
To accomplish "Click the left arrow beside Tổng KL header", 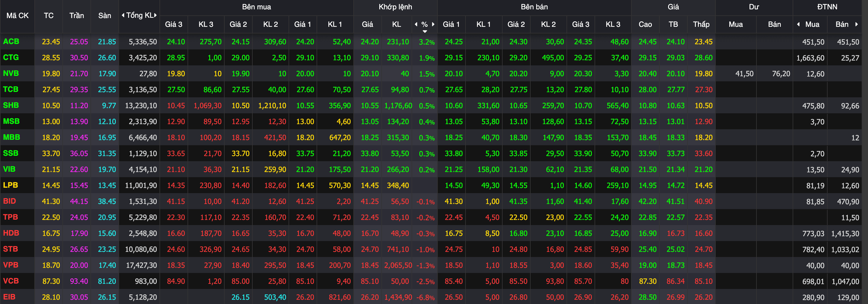I will (123, 15).
